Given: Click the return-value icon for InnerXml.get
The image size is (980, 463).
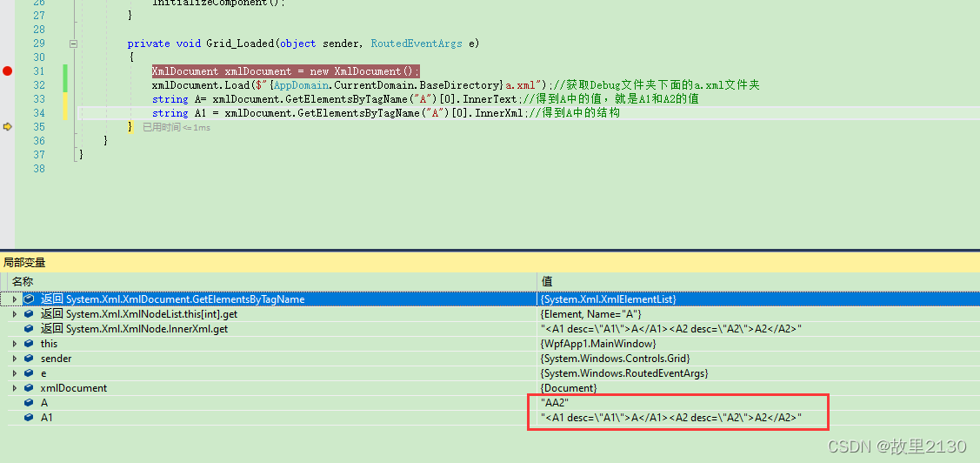Looking at the screenshot, I should (29, 329).
